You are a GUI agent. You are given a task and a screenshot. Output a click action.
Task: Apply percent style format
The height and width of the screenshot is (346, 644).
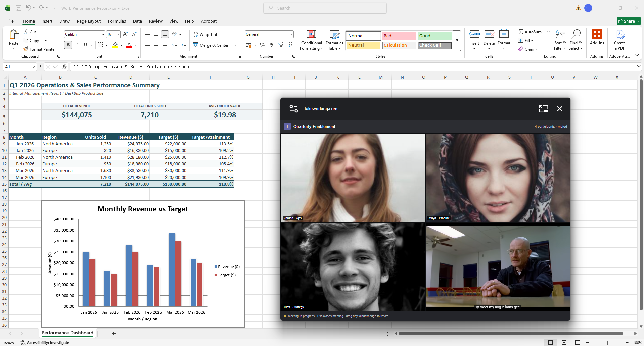coord(263,45)
